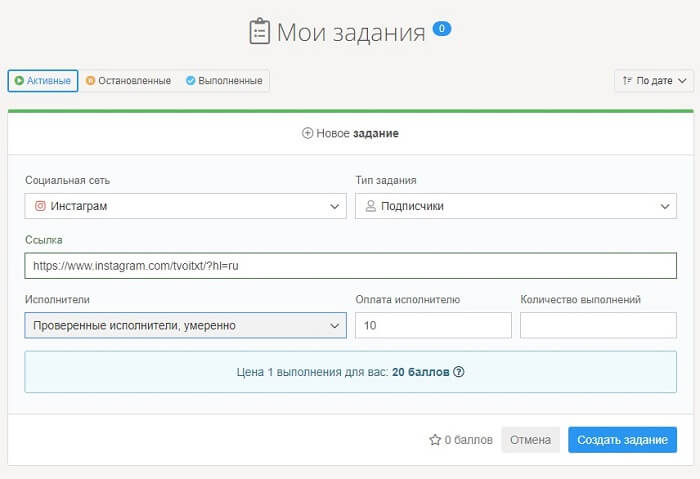Viewport: 700px width, 479px height.
Task: Click the blue 0 counter badge
Action: [442, 29]
